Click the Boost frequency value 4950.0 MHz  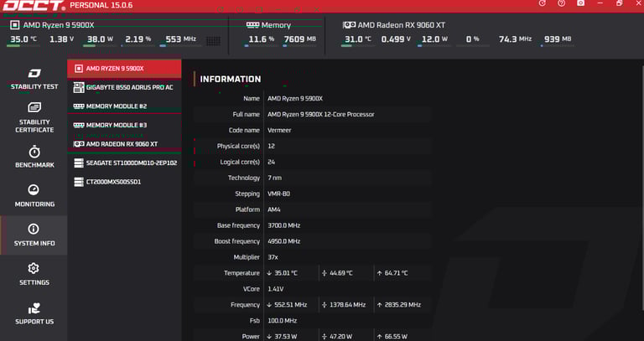click(x=283, y=241)
